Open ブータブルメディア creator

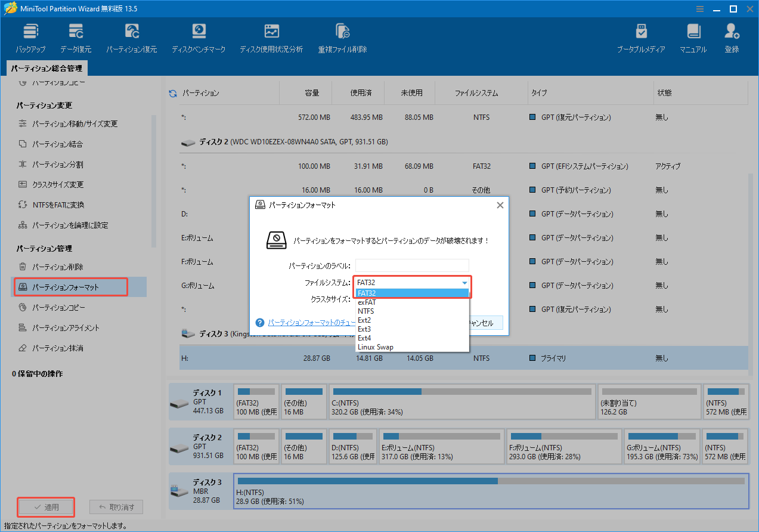[640, 37]
